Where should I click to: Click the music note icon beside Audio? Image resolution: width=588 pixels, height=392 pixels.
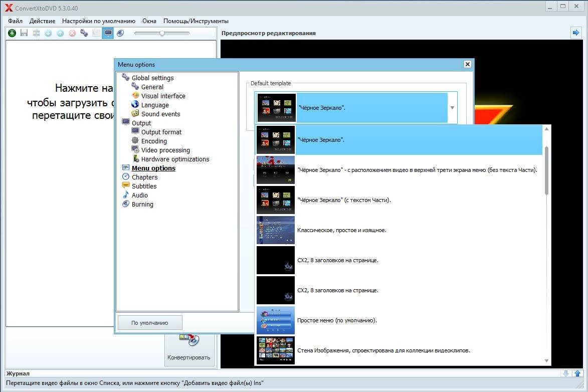(x=126, y=194)
